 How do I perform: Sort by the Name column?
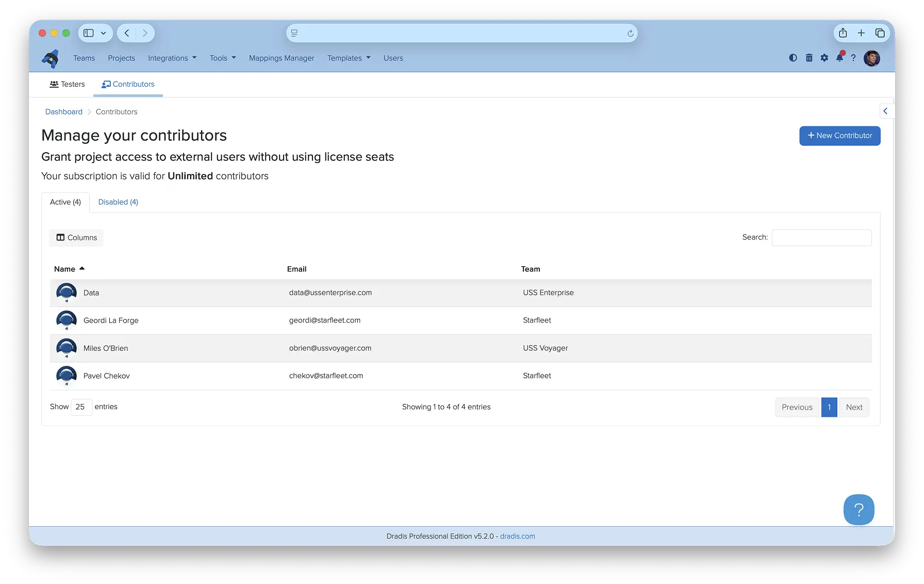(x=69, y=269)
